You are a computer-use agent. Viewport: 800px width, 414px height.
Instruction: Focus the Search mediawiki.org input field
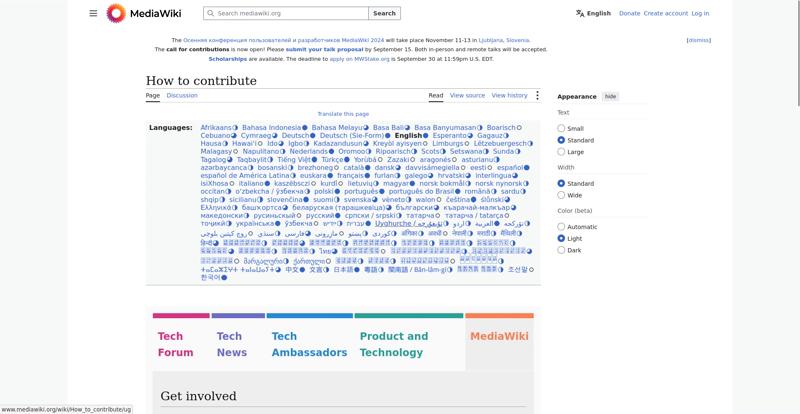[286, 13]
